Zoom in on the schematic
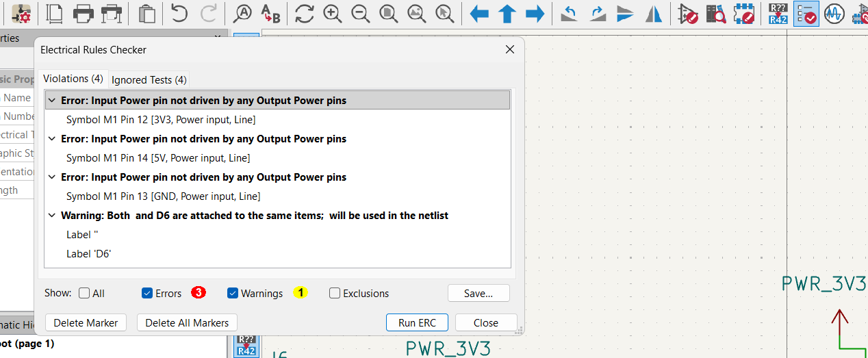This screenshot has height=358, width=868. click(x=333, y=13)
